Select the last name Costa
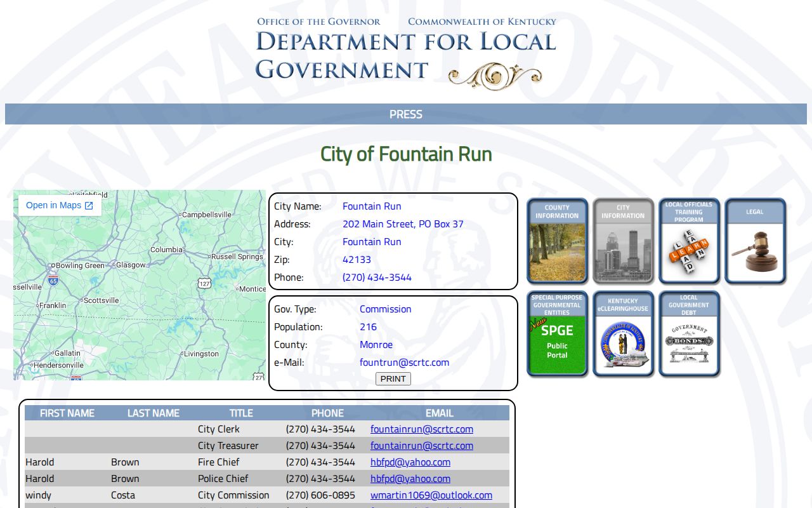This screenshot has width=812, height=508. click(x=123, y=495)
